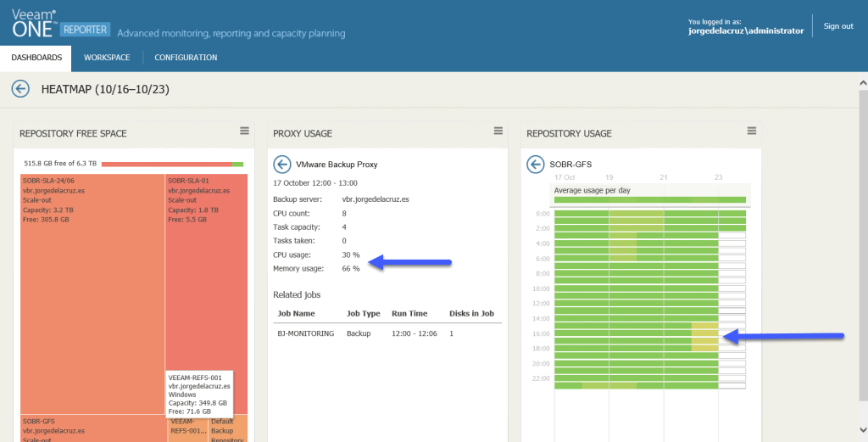Click the 12:00 hour label in heatmap
Image resolution: width=868 pixels, height=442 pixels.
pyautogui.click(x=542, y=304)
